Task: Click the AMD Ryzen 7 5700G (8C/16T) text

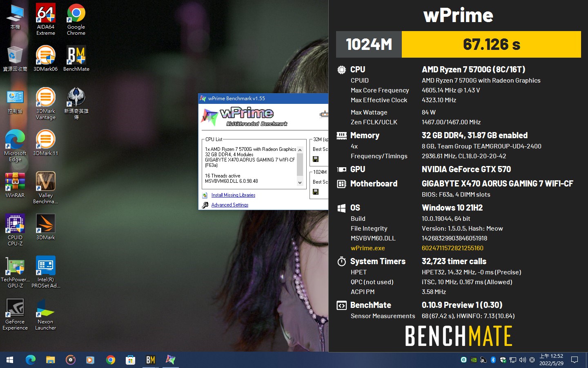Action: coord(473,70)
